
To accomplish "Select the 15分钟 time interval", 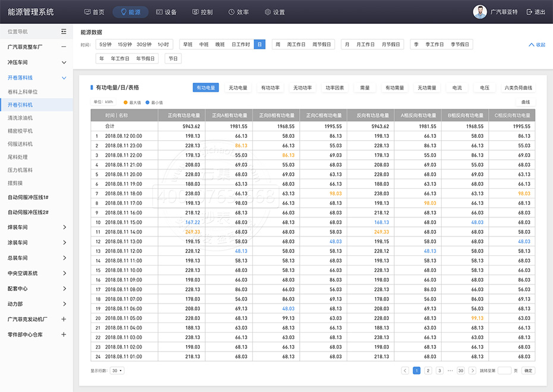I will click(125, 45).
